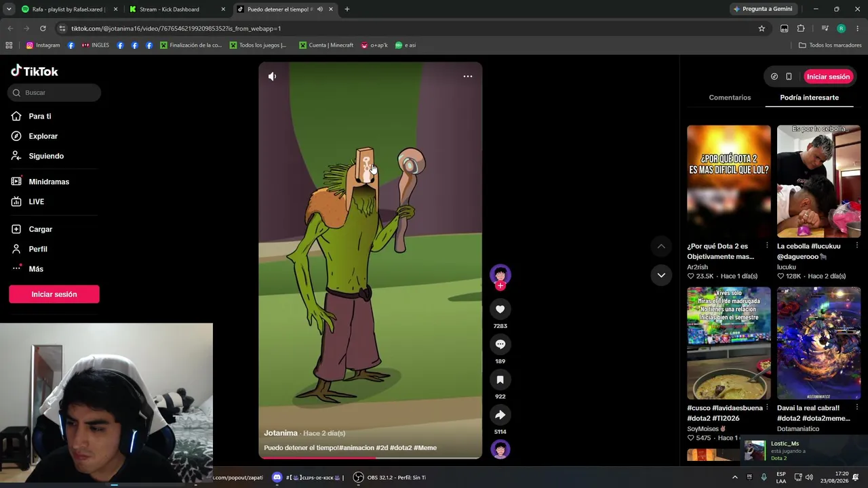Click the TikTok logo

click(x=35, y=71)
